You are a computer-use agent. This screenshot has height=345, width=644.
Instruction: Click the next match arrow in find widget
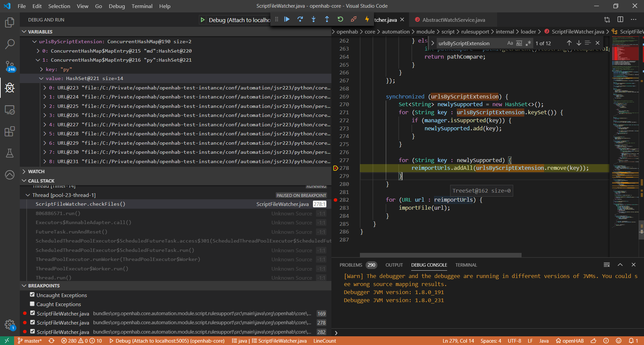[578, 43]
